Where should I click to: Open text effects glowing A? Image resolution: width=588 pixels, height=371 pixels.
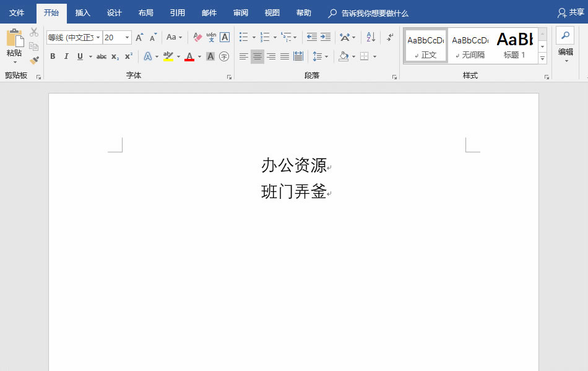click(148, 56)
